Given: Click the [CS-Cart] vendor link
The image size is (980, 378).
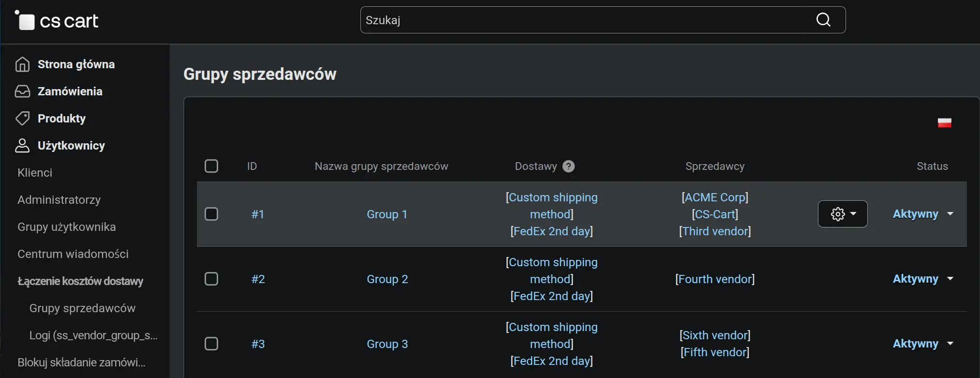Looking at the screenshot, I should 715,214.
